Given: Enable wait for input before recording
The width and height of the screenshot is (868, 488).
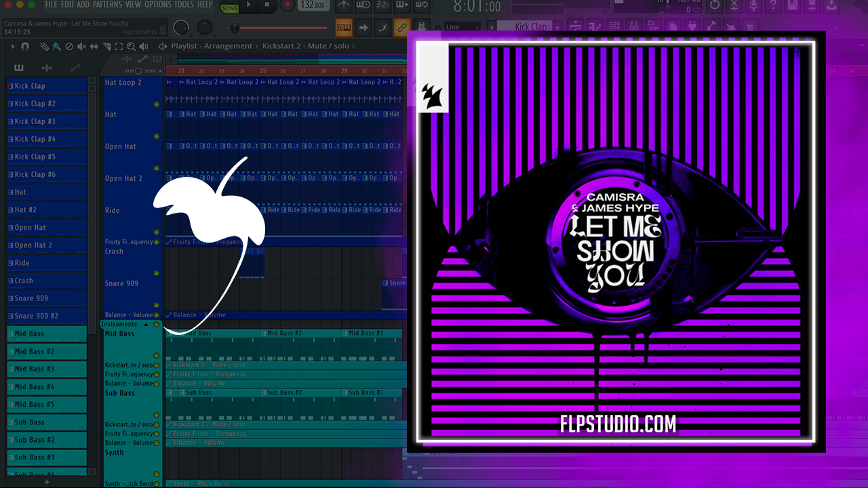Looking at the screenshot, I should 363,6.
